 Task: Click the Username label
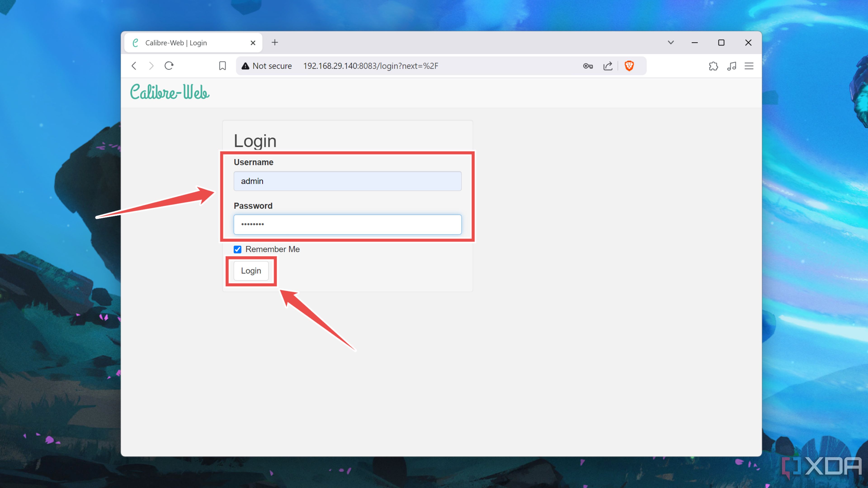pyautogui.click(x=253, y=162)
